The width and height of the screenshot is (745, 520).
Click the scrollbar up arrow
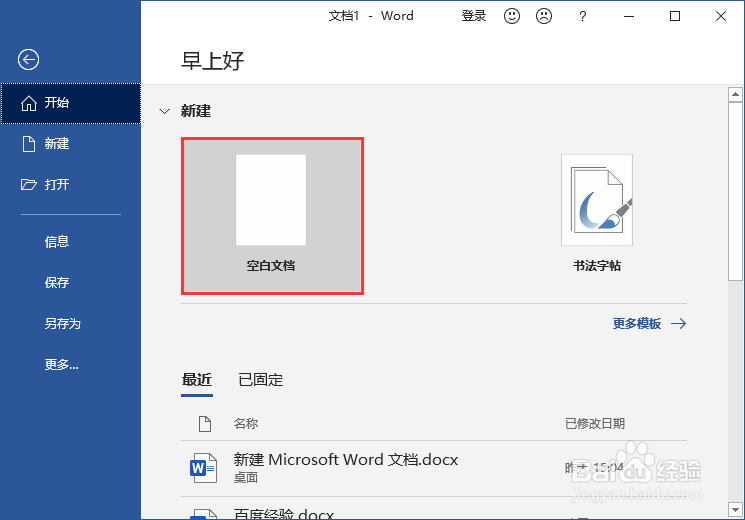point(735,95)
